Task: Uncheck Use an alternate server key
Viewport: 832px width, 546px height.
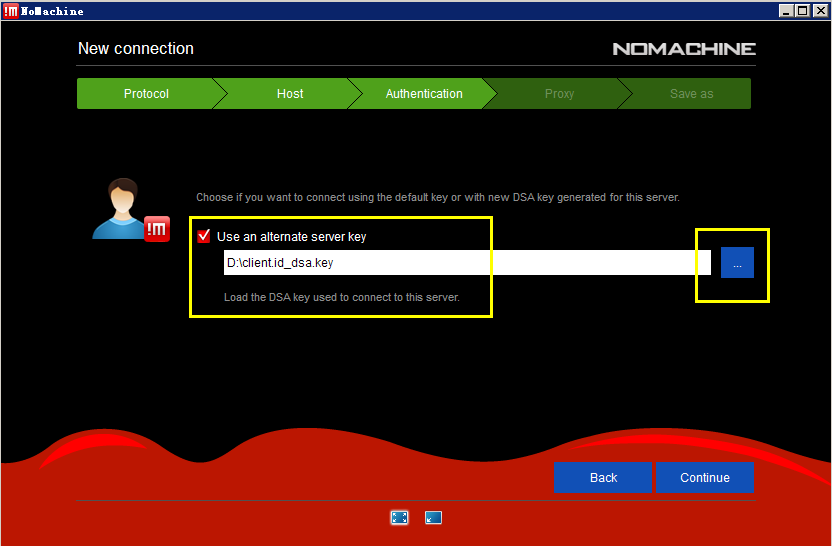Action: (x=204, y=236)
